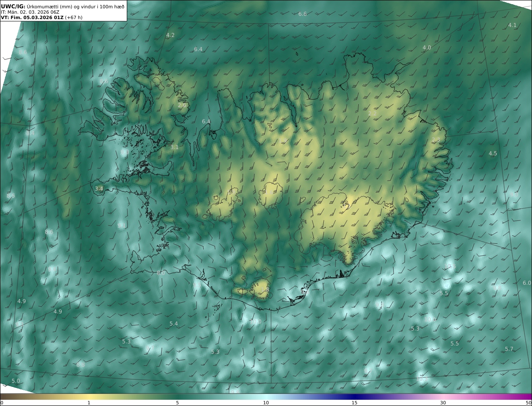Click the '30' tick on the colour scale

coord(443,403)
